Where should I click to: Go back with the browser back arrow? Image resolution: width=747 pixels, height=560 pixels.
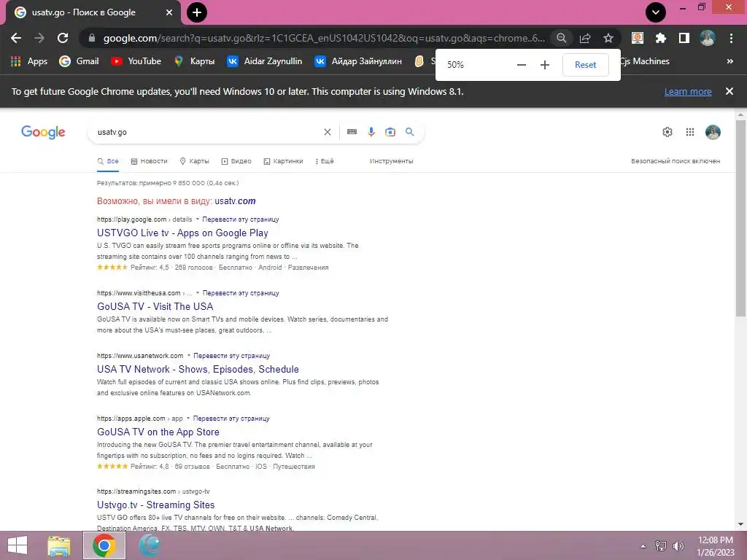[x=16, y=38]
